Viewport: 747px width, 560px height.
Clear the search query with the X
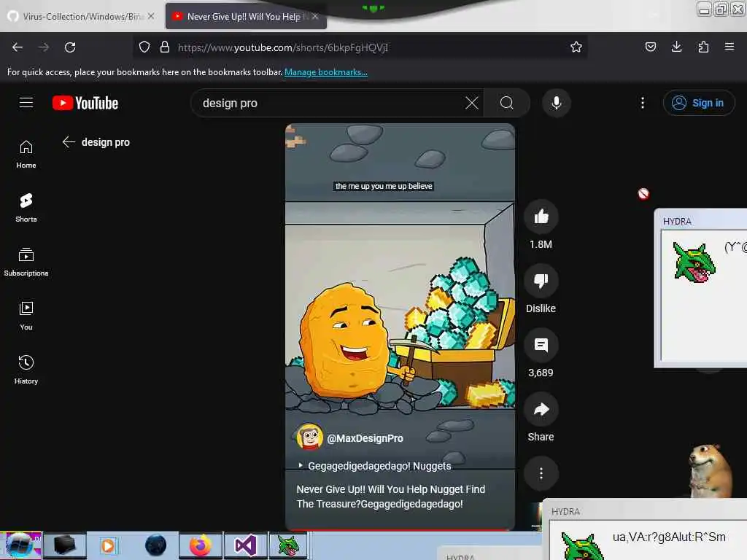(x=472, y=103)
